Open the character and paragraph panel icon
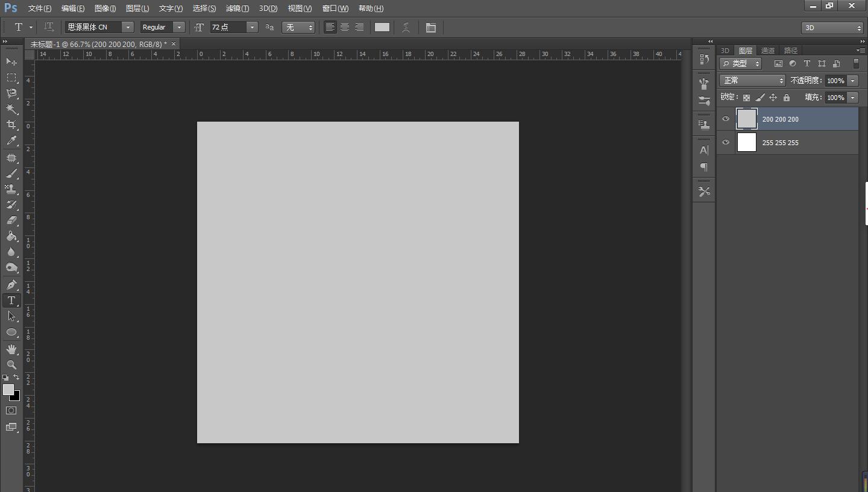Viewport: 868px width, 492px height. [430, 28]
